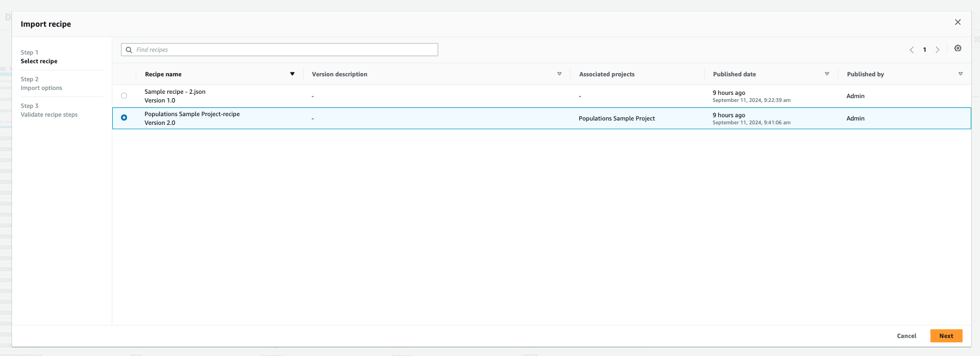This screenshot has width=980, height=356.
Task: Click the search magnifier icon
Action: (129, 50)
